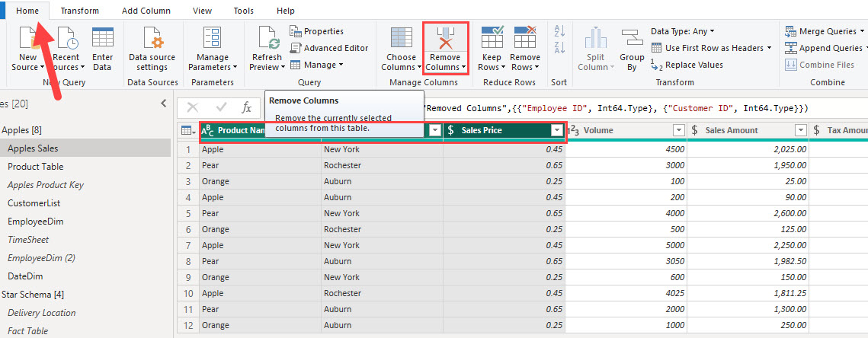Click Refresh Preview icon
The image size is (868, 338).
[x=268, y=37]
